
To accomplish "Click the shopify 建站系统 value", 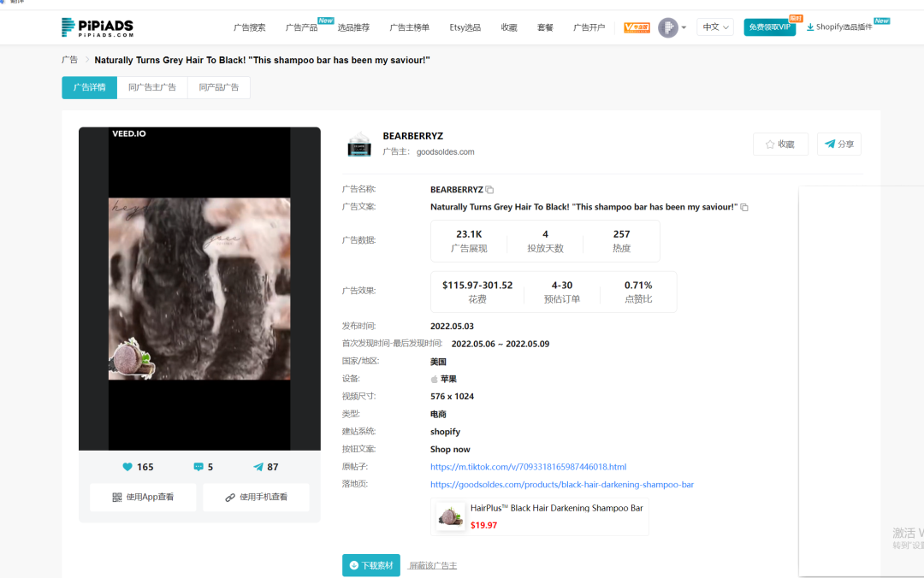I will coord(445,431).
